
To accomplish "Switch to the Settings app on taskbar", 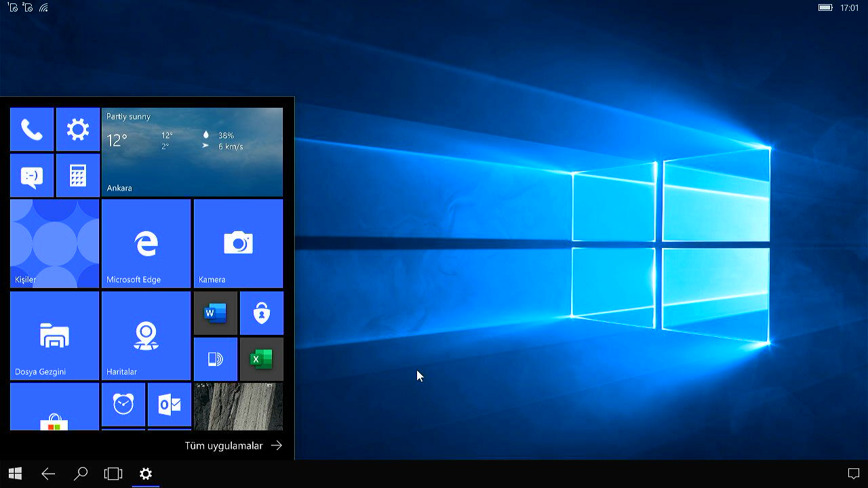I will coord(146,474).
